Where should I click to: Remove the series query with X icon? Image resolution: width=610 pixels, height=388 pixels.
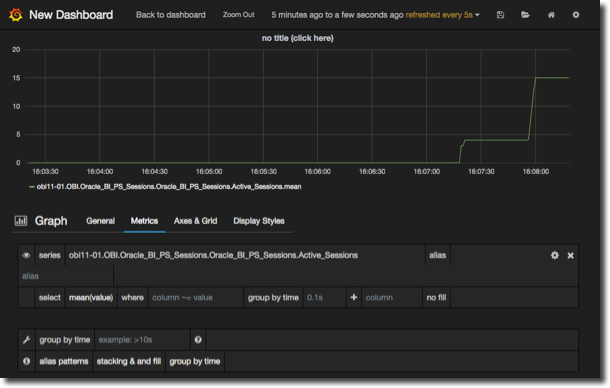[x=570, y=256]
